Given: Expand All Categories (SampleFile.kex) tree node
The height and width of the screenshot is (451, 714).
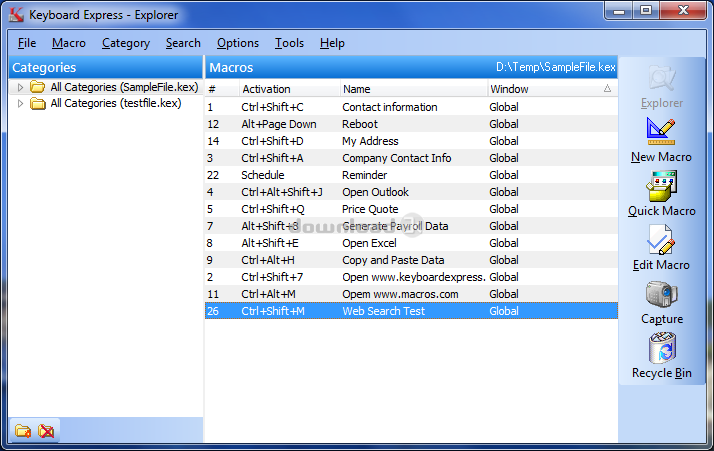Looking at the screenshot, I should tap(20, 87).
